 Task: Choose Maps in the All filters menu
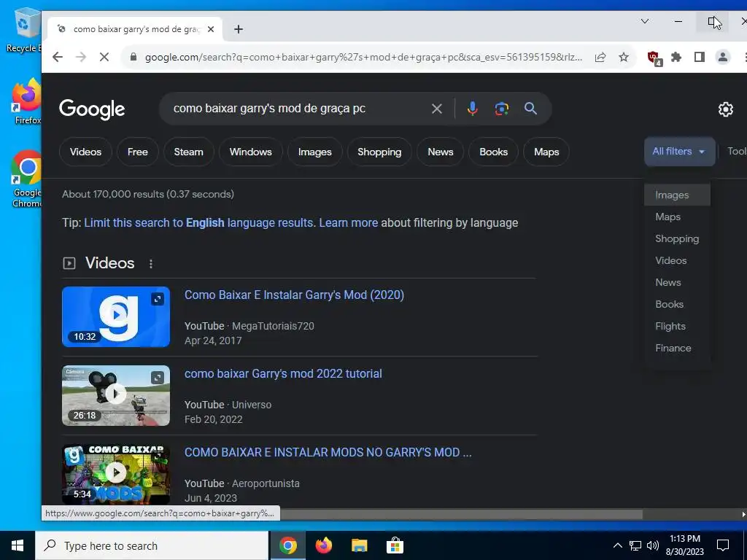[x=677, y=217]
